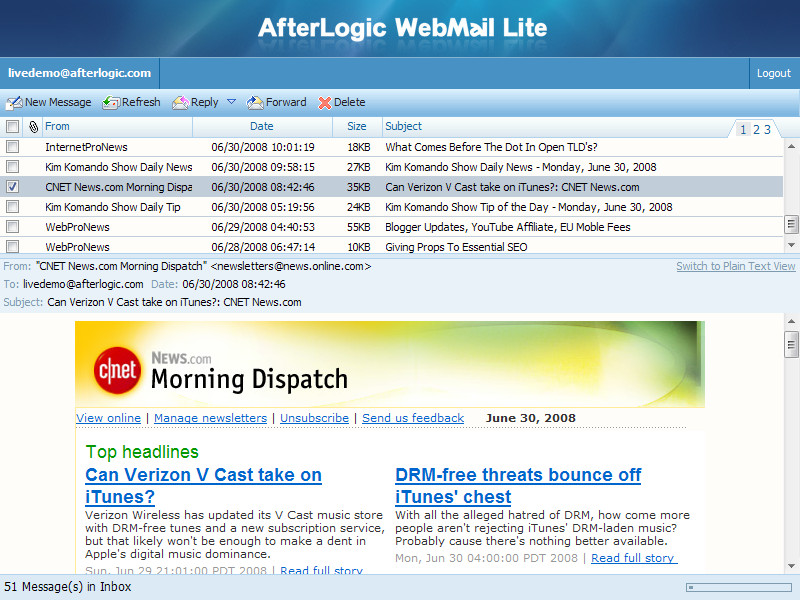Viewport: 800px width, 600px height.
Task: Open message What Comes Before The Dot In Open TLD's?
Action: [x=491, y=147]
